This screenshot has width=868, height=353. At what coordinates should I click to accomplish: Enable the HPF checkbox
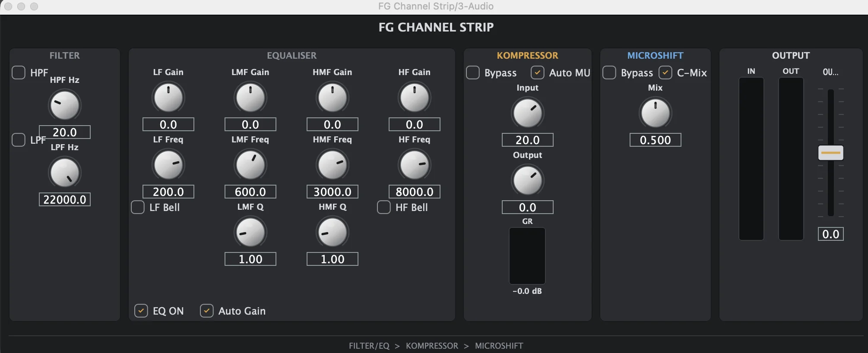click(19, 72)
